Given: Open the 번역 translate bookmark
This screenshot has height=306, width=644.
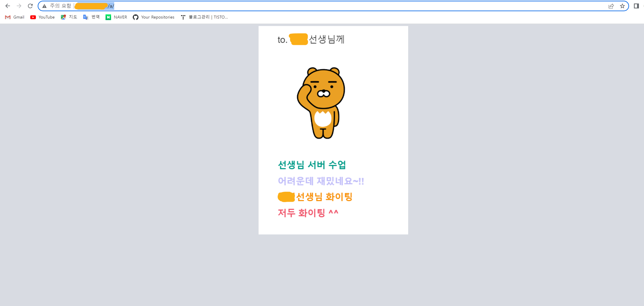Looking at the screenshot, I should point(91,17).
